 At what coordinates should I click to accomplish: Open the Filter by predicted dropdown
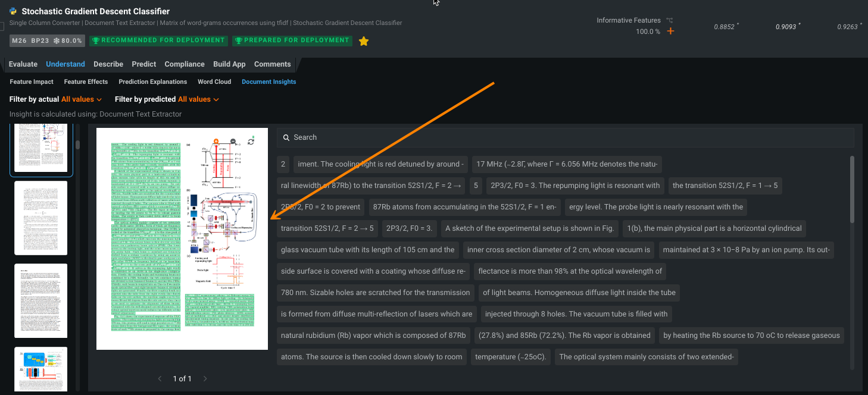198,99
